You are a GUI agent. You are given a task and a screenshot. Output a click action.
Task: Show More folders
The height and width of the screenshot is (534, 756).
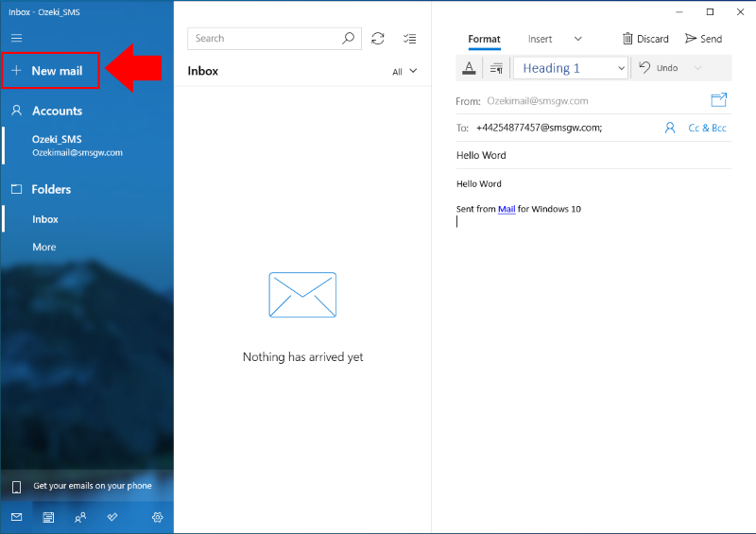(x=44, y=247)
